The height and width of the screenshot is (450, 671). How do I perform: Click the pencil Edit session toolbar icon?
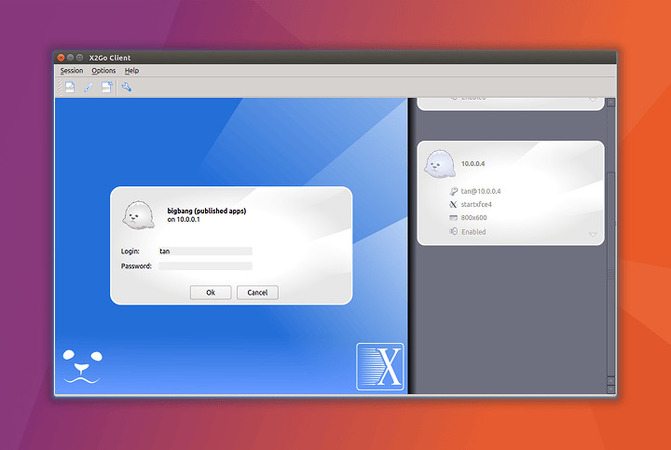[x=88, y=88]
